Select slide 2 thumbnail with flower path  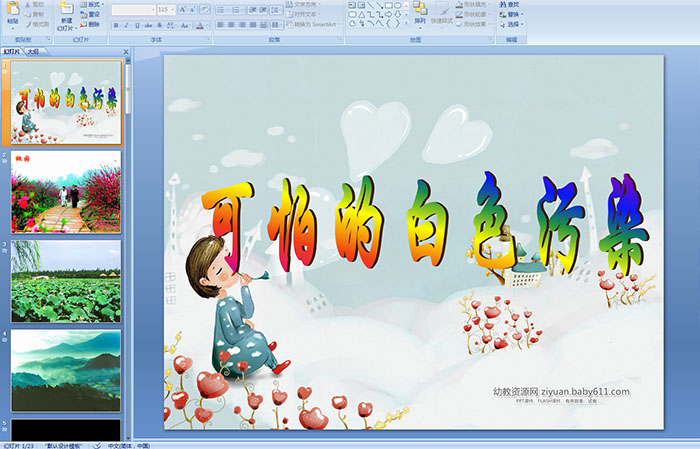(66, 192)
